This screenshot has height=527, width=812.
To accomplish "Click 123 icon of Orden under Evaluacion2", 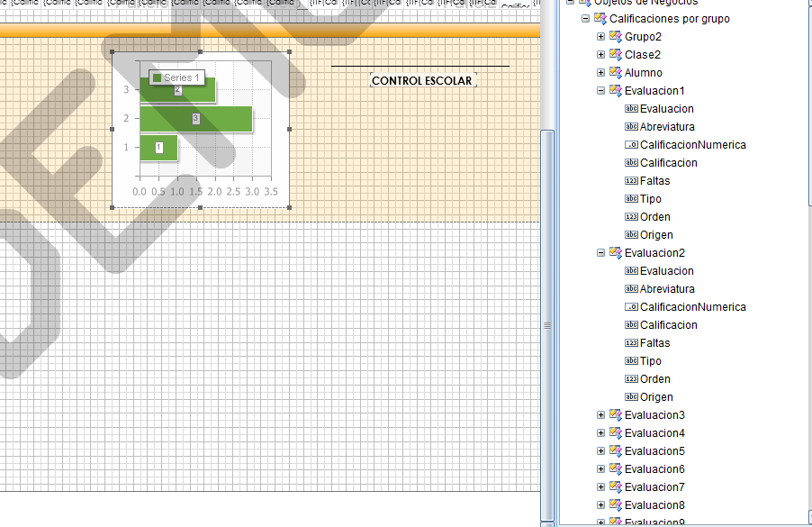I will (x=631, y=379).
